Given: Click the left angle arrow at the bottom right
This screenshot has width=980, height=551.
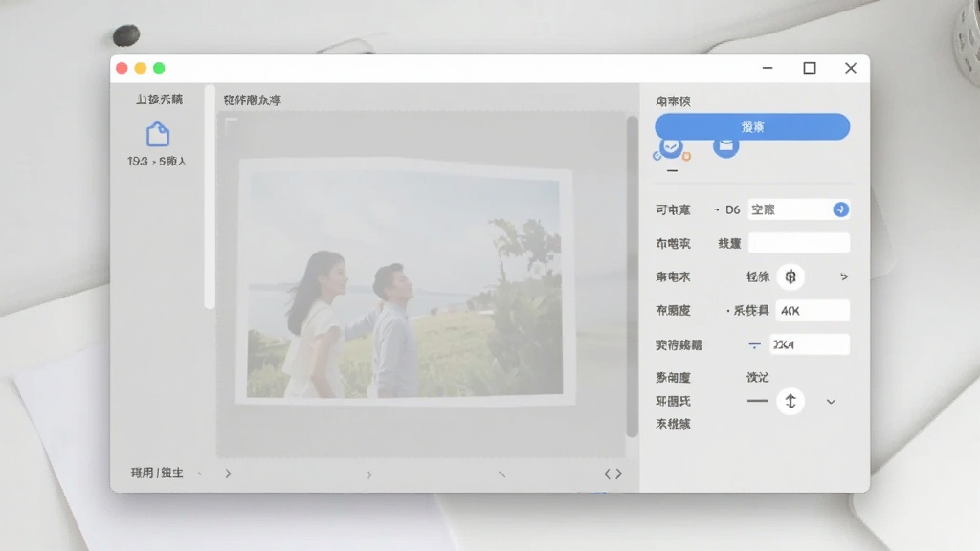Looking at the screenshot, I should tap(607, 474).
